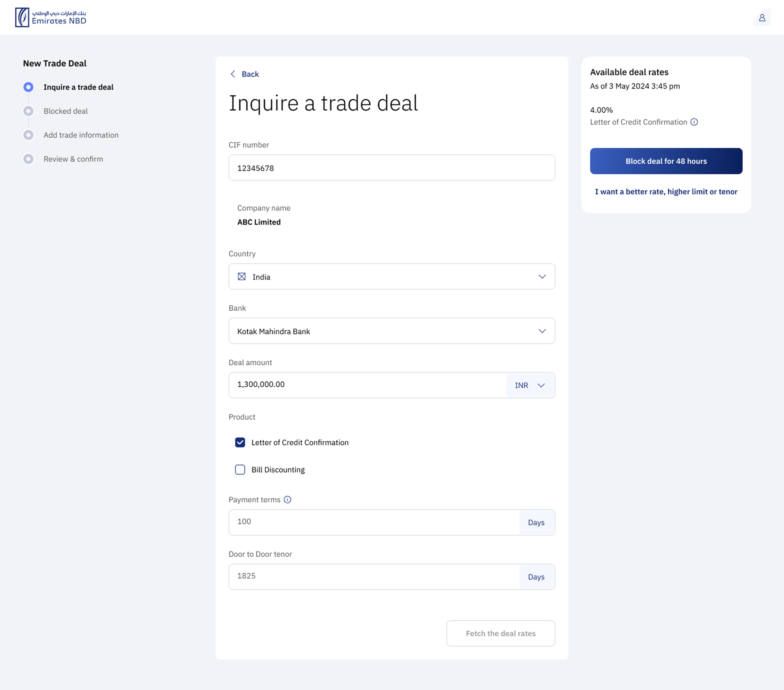Click the back arrow chevron icon
Screen dimensions: 784x690
(233, 74)
